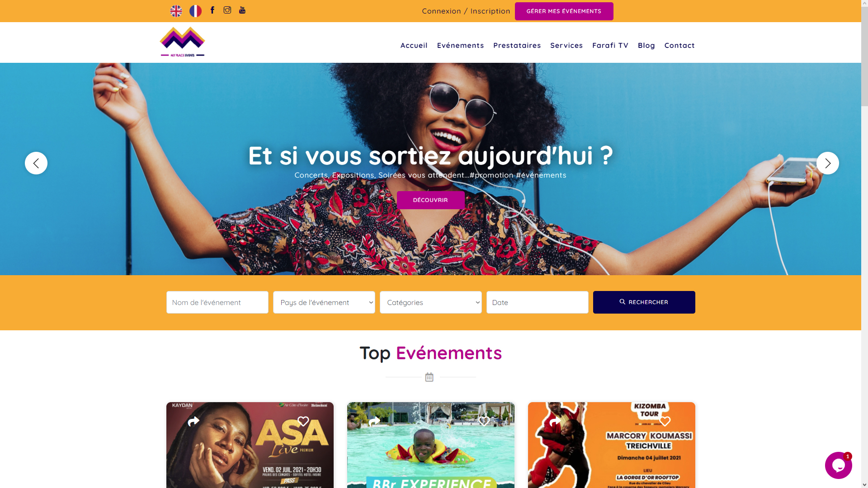Go to the Prestataires menu item

[x=517, y=45]
